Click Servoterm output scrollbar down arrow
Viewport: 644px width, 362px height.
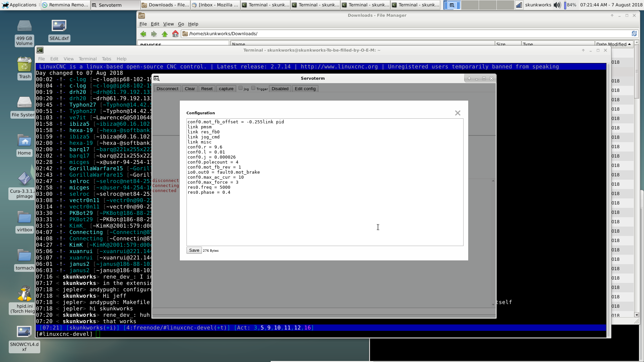pos(493,305)
